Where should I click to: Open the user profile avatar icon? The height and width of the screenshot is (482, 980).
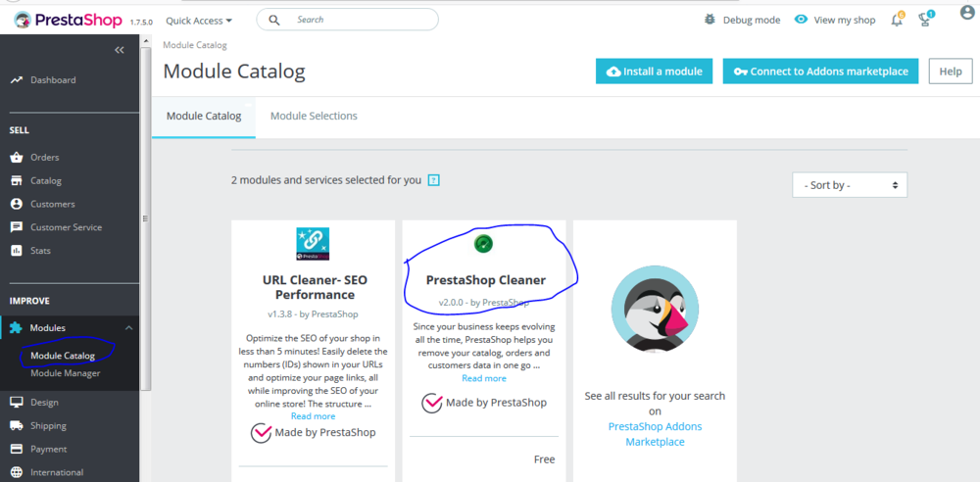tap(967, 15)
